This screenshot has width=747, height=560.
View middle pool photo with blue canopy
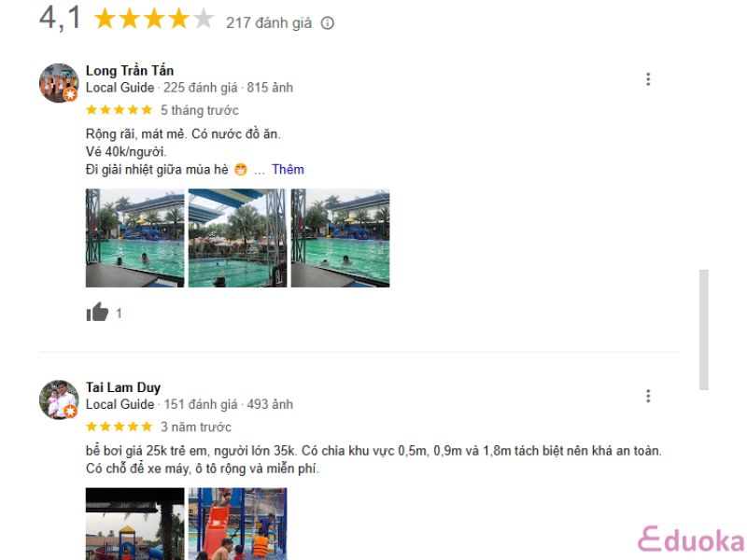[x=238, y=238]
